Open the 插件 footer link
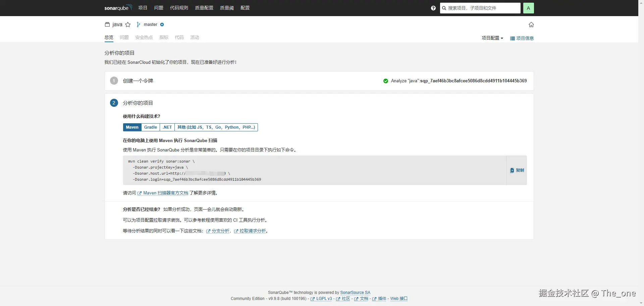This screenshot has width=644, height=306. 379,299
